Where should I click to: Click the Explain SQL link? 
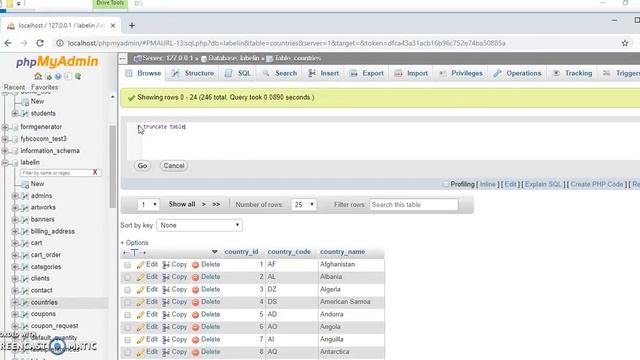point(543,184)
